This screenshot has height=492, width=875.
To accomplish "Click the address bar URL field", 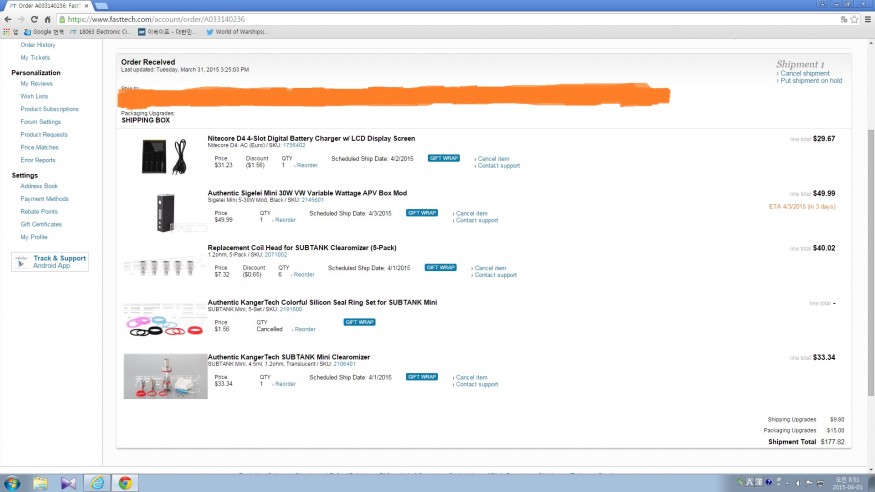I will [446, 19].
